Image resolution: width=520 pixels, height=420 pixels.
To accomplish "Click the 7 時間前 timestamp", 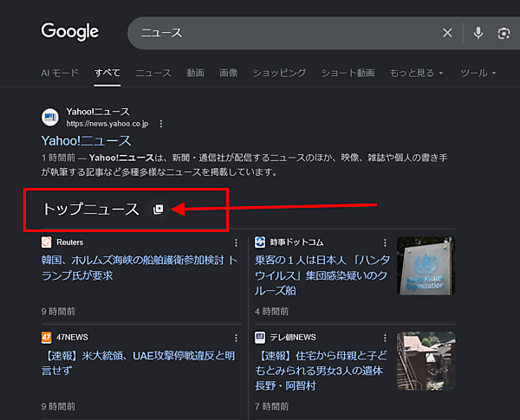I will pyautogui.click(x=271, y=407).
